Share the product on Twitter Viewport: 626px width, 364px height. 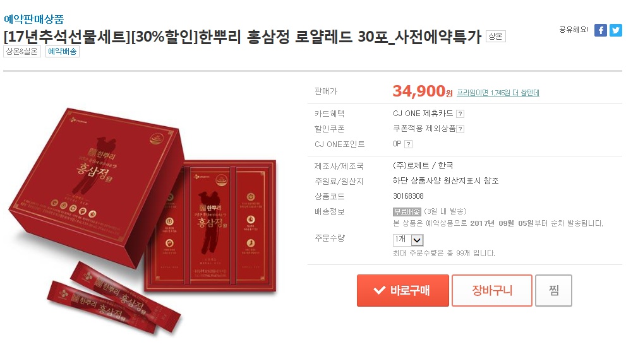click(x=616, y=30)
